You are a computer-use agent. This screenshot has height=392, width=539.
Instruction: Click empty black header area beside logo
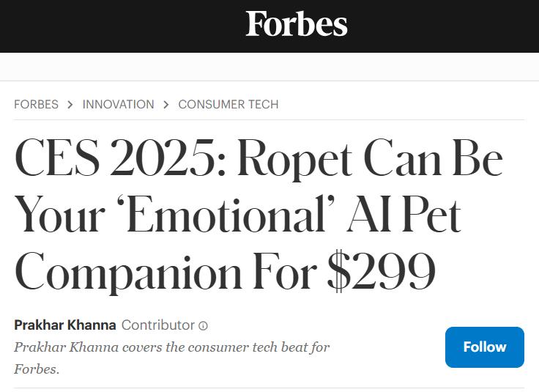tap(120, 26)
